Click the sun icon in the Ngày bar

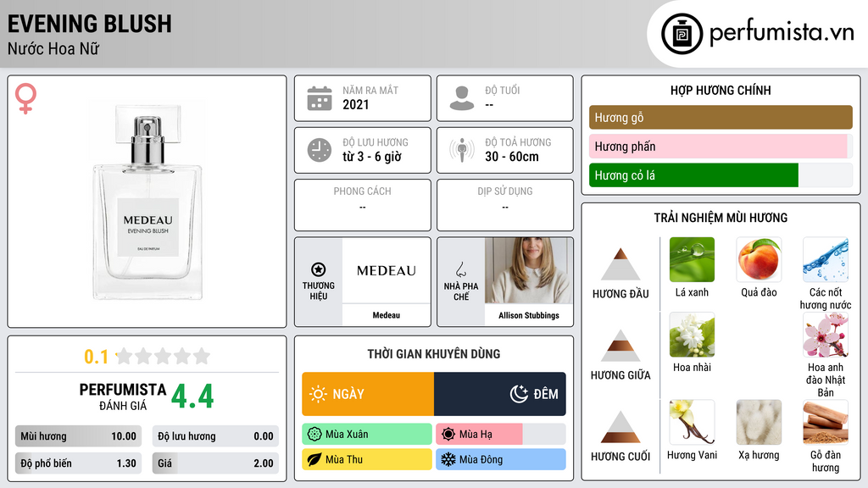point(318,394)
